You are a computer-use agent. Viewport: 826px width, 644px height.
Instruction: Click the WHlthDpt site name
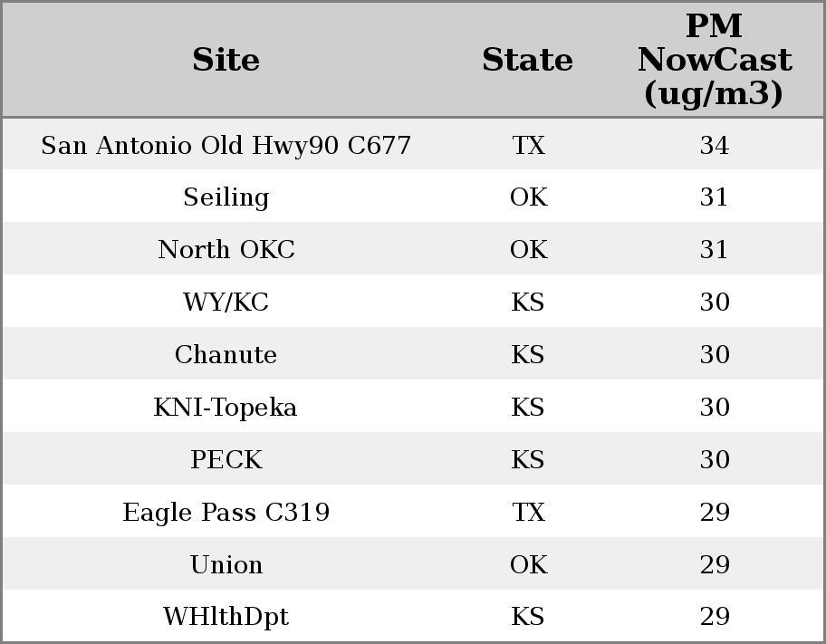[x=226, y=617]
